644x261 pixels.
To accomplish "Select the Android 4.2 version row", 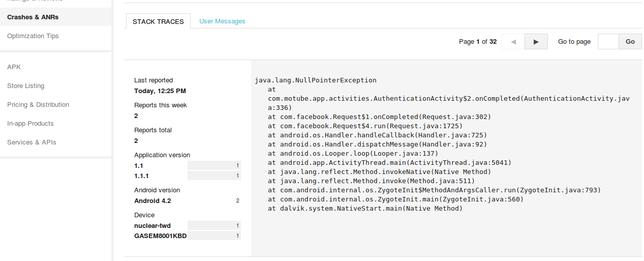I will point(186,201).
